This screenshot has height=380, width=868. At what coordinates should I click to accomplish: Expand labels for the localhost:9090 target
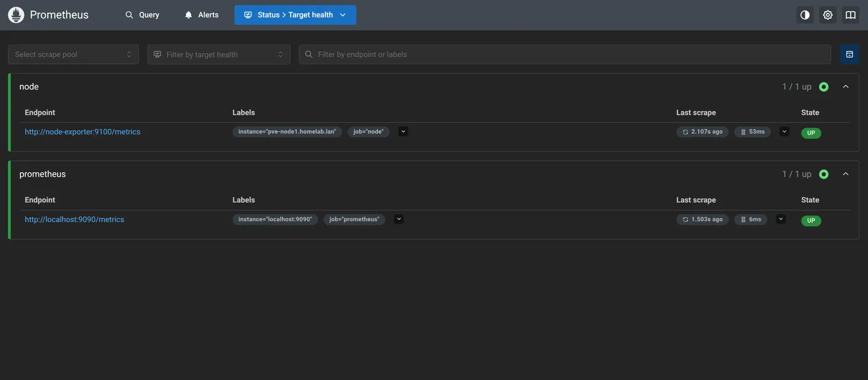[x=399, y=219]
